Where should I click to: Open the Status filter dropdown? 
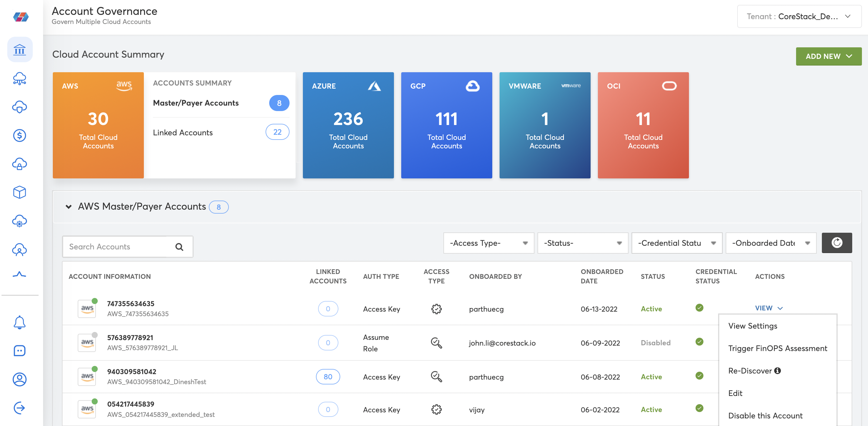pos(582,243)
